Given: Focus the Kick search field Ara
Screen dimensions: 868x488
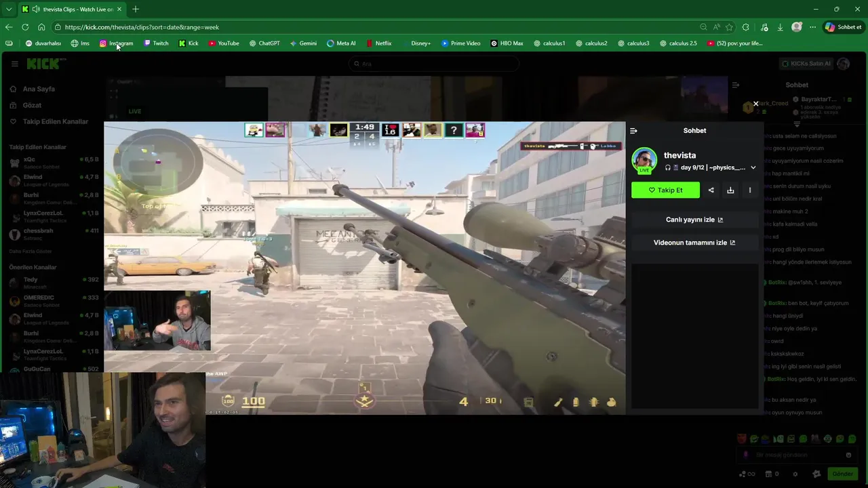Looking at the screenshot, I should click(x=434, y=64).
